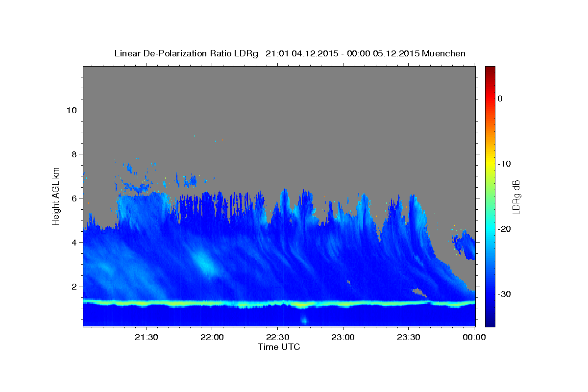The height and width of the screenshot is (392, 588).
Task: Click the isolated blue cloud patch near 00:00 at 4 km
Action: 465,245
